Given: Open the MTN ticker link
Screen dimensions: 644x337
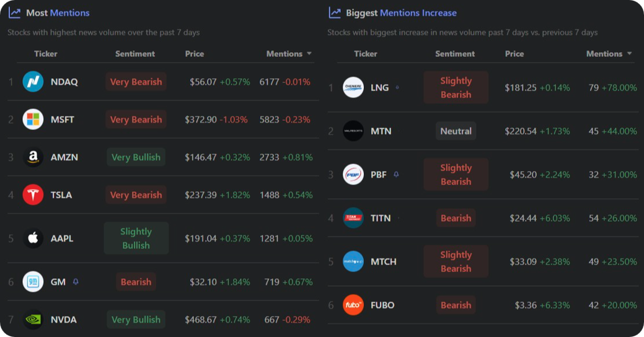Looking at the screenshot, I should [381, 131].
